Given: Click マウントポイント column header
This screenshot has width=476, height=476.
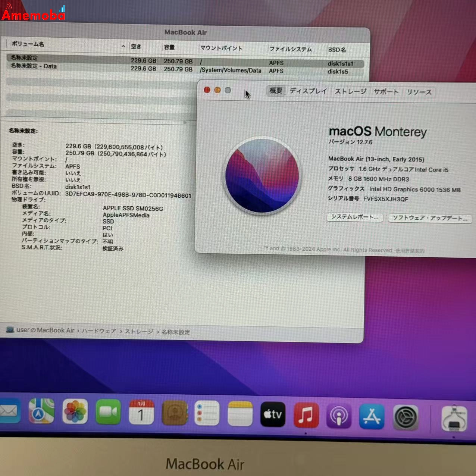Looking at the screenshot, I should coord(221,48).
